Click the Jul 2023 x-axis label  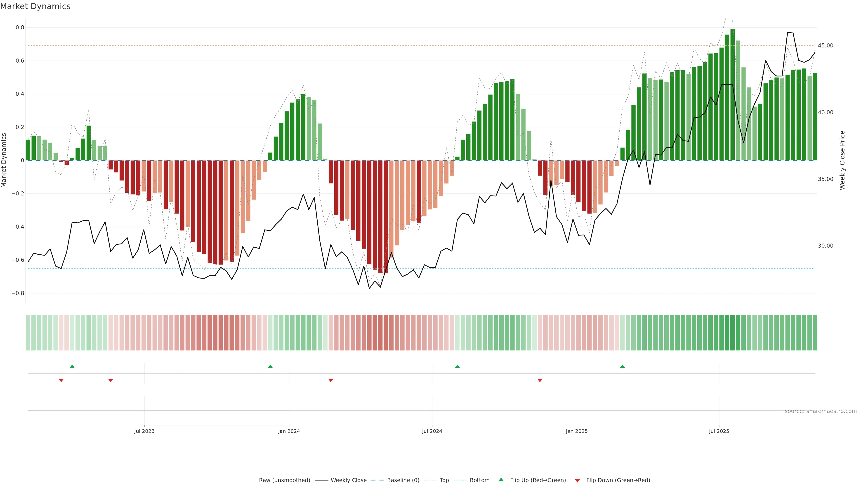click(x=144, y=431)
